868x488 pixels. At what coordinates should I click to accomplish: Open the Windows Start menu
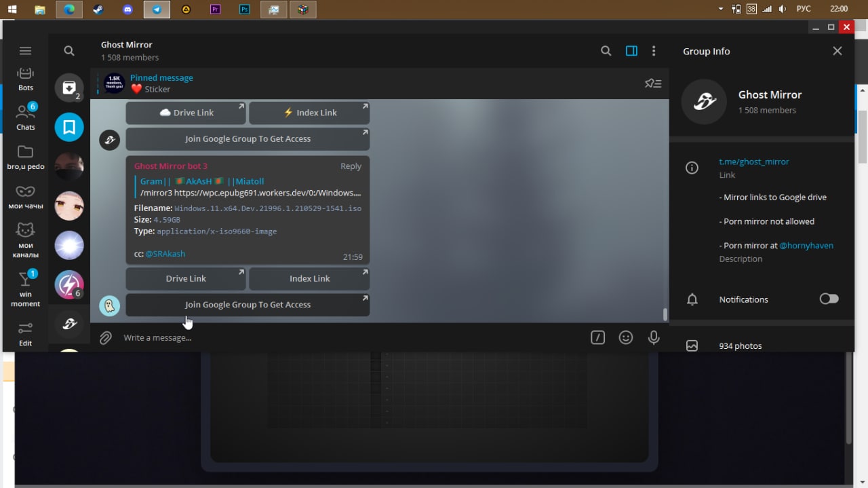(x=12, y=9)
